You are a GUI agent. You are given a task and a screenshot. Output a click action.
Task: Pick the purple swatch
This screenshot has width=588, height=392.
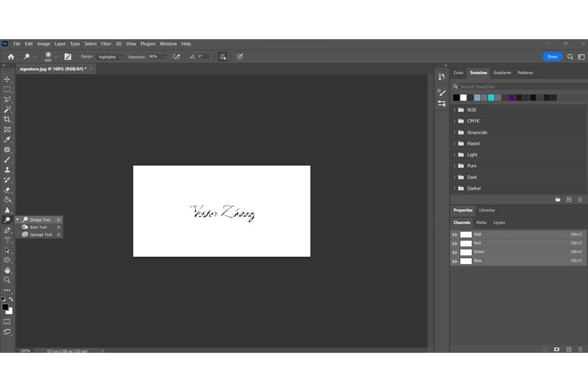coord(512,97)
